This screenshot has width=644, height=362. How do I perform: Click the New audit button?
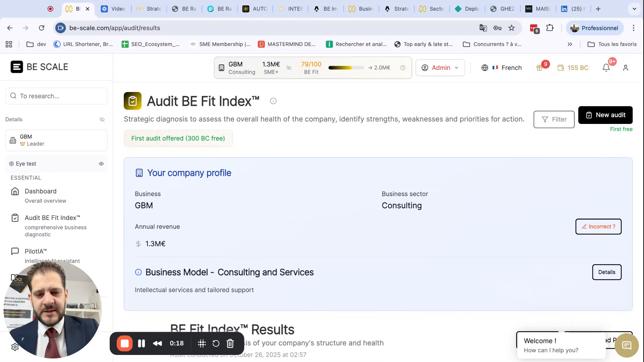click(x=605, y=115)
